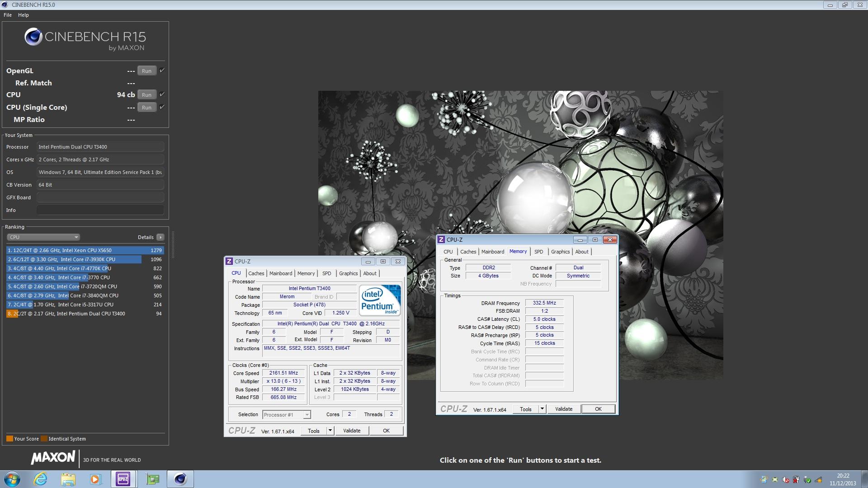The image size is (868, 488).
Task: Launch Internet Explorer from the taskbar
Action: coord(41,479)
